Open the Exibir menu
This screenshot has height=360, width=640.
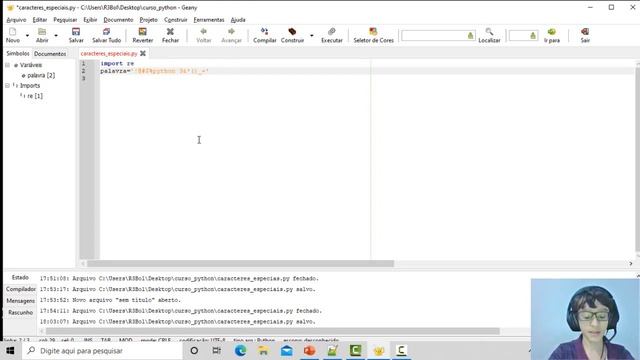pyautogui.click(x=90, y=20)
